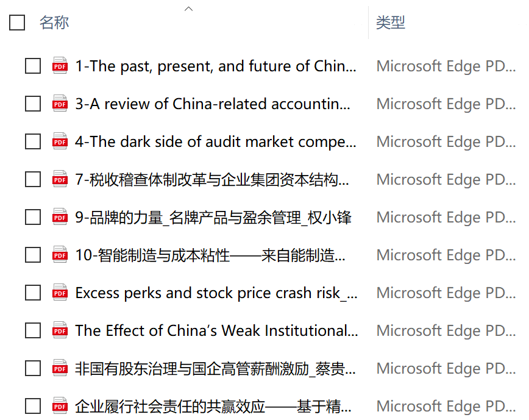Click PDF icon of '1-The past, present, and future' file
Viewport: 529px width, 420px height.
pyautogui.click(x=60, y=66)
